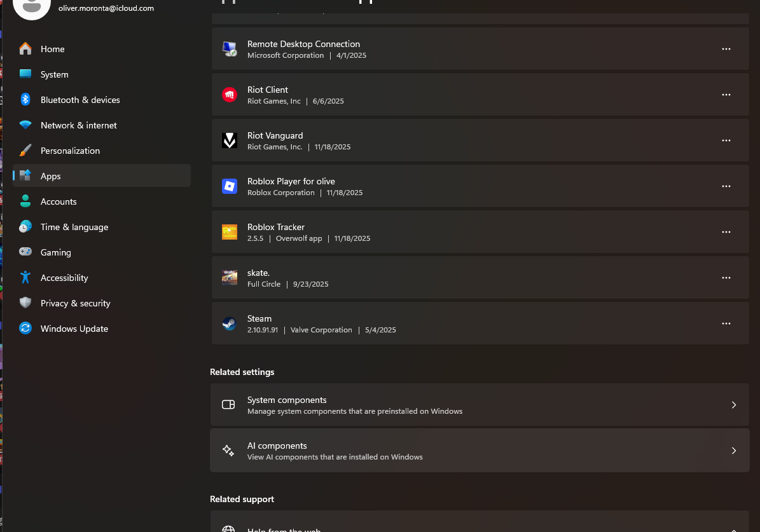Select the Riot Vanguard app name

275,135
